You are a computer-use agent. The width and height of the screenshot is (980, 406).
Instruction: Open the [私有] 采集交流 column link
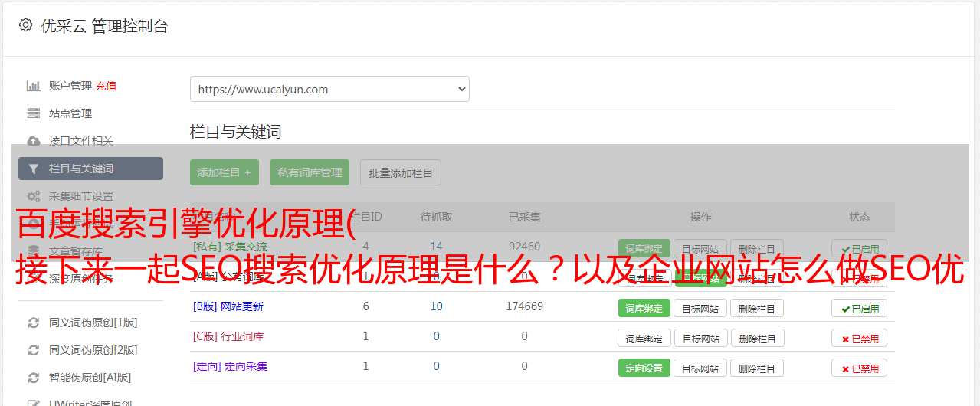point(231,247)
